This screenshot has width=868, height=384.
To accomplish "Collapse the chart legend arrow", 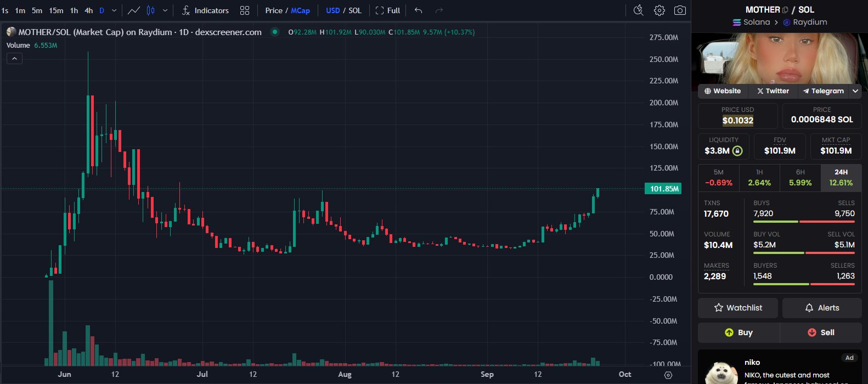I will pos(14,58).
